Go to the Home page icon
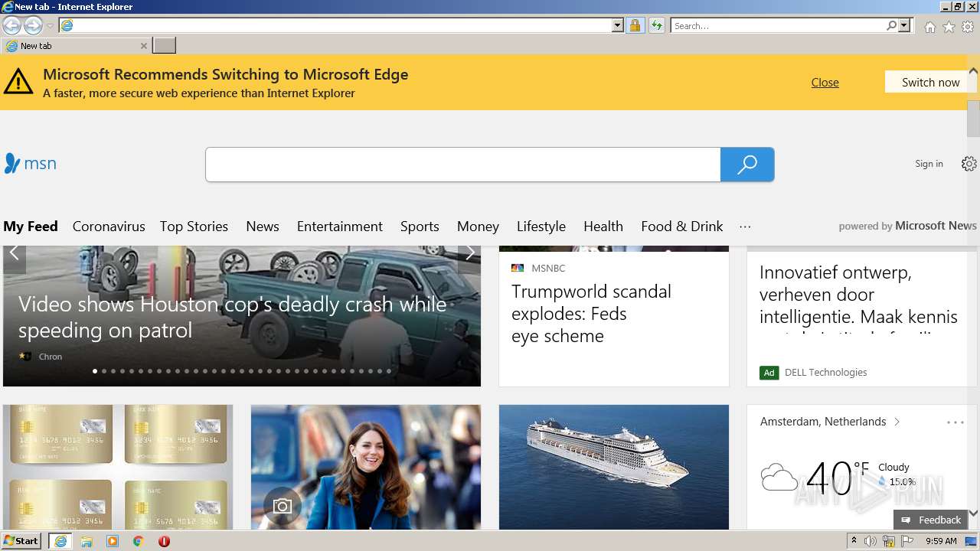 [x=929, y=27]
